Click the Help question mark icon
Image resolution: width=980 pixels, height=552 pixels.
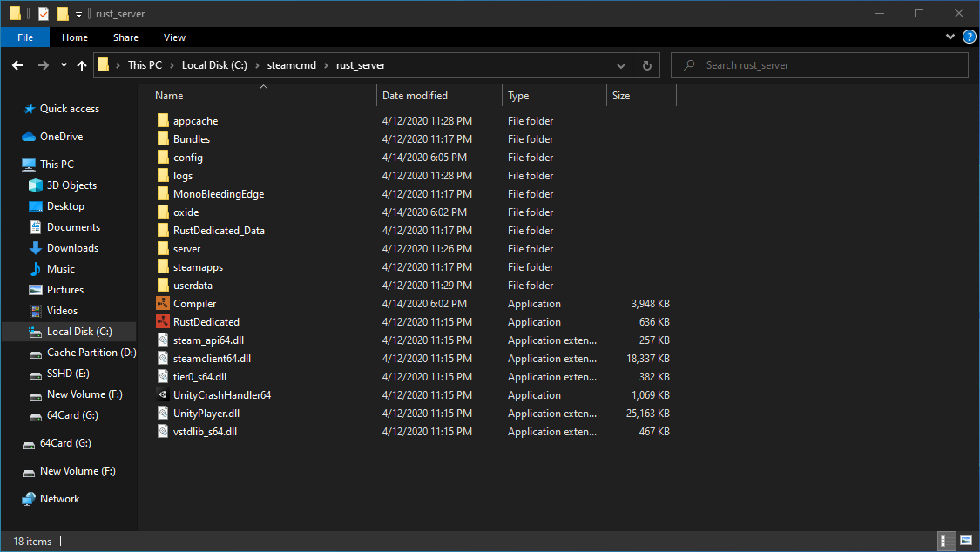click(x=970, y=37)
